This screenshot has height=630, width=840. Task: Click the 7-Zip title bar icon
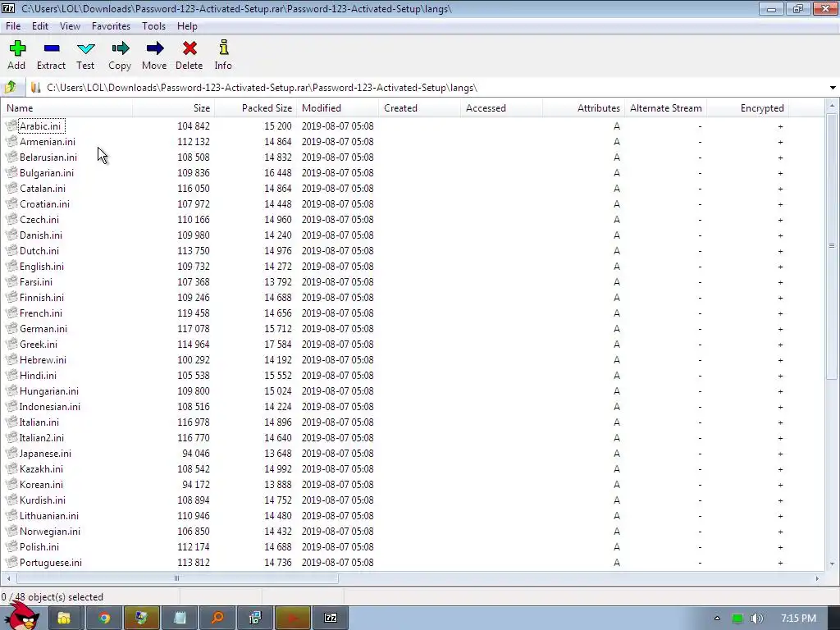point(8,8)
